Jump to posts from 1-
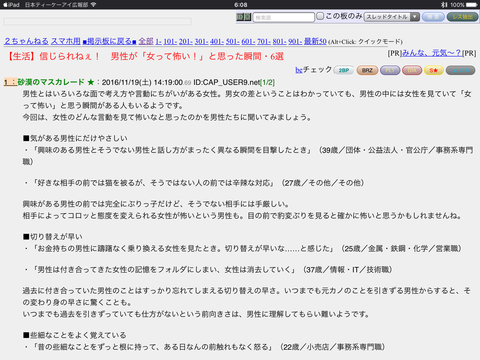Screen dimensions: 480x360 158,41
